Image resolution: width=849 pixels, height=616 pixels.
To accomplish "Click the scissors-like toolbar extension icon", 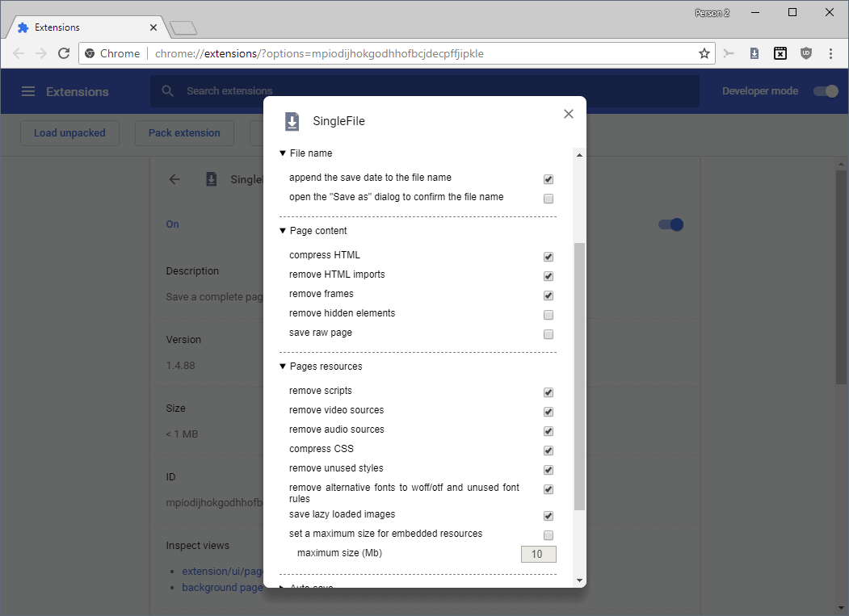I will (x=729, y=53).
